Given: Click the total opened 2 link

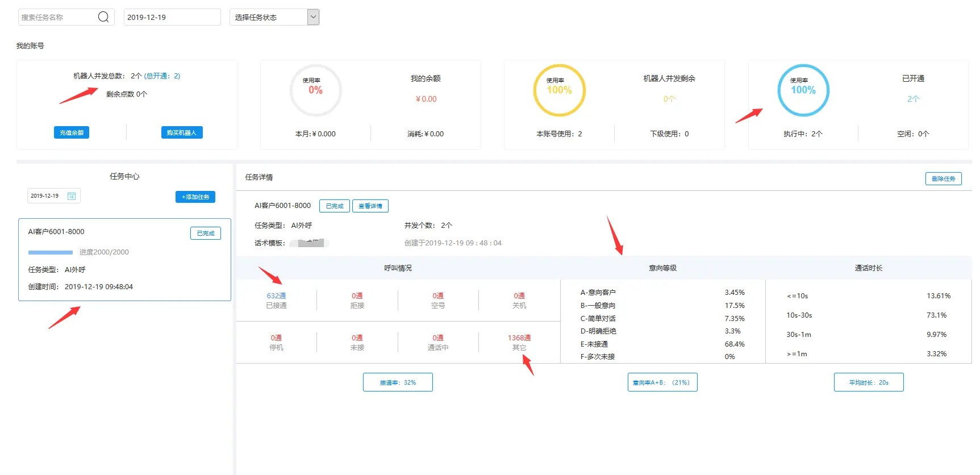Looking at the screenshot, I should tap(162, 76).
